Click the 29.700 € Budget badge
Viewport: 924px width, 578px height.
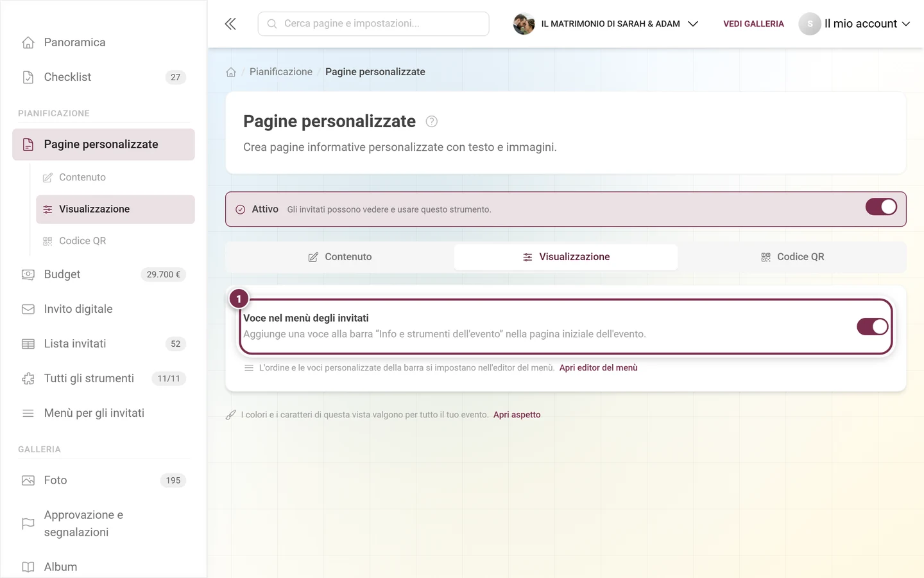coord(164,274)
